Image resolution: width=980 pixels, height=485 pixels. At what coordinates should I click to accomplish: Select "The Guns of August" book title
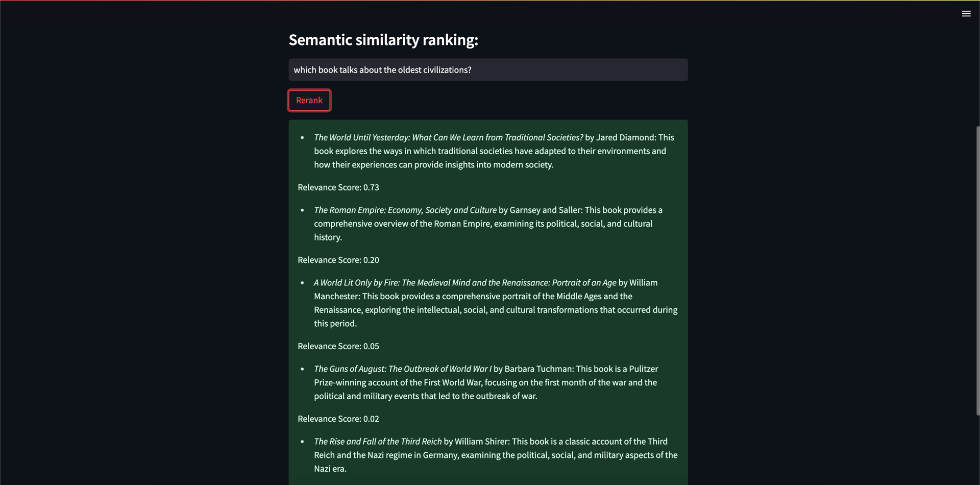403,369
